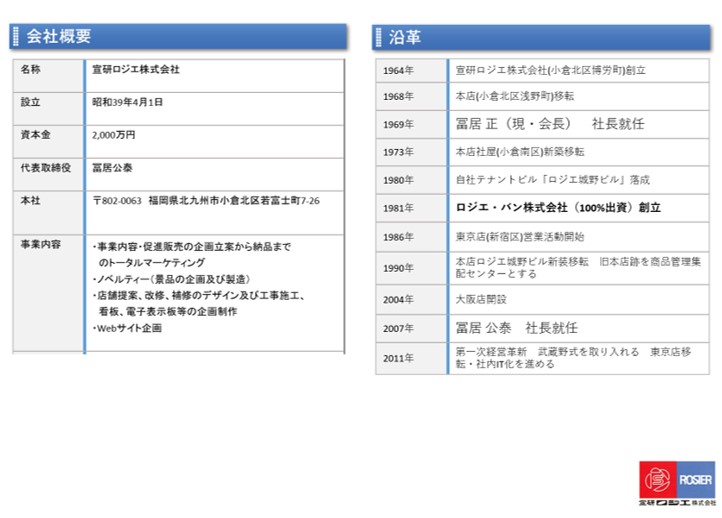This screenshot has height=518, width=722.
Task: Select the entry 本店社屋(小倉南区)新築移転
Action: [x=520, y=152]
